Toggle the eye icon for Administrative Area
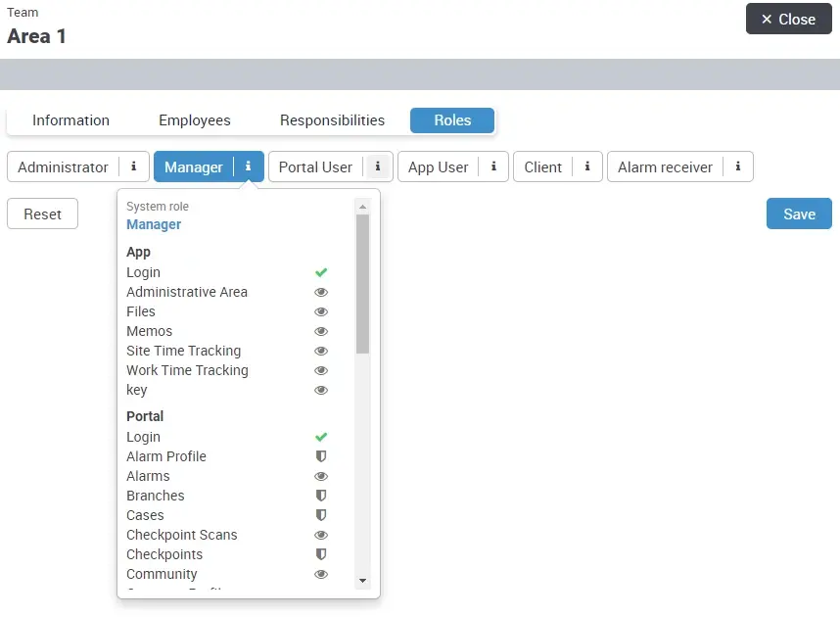The height and width of the screenshot is (617, 840). click(321, 292)
